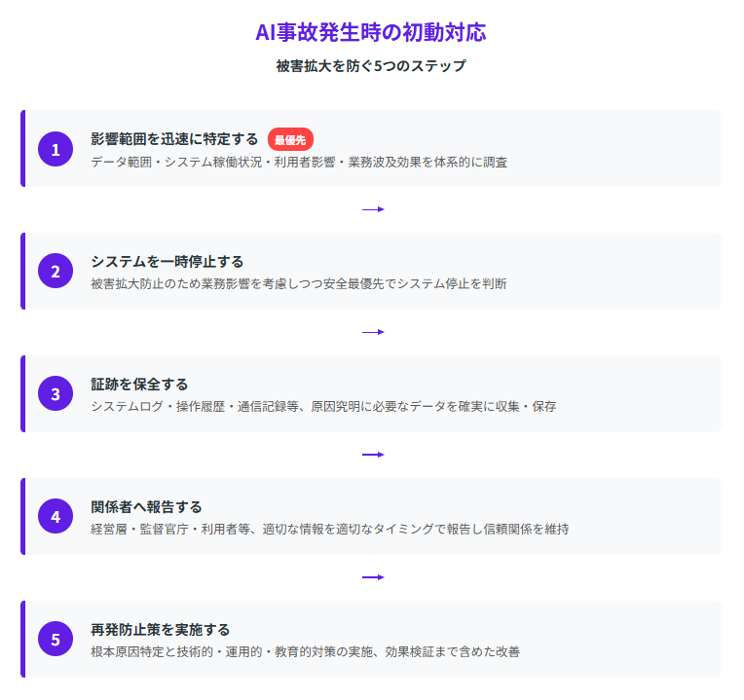Click the arrow between steps 4 and 5
This screenshot has height=700, width=744.
click(372, 577)
